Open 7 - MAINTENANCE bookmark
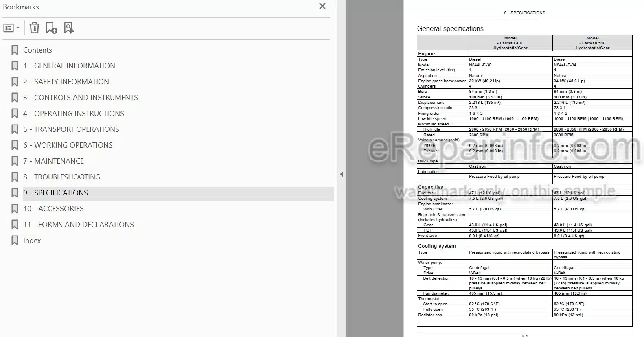Viewport: 644px width, 337px height. tap(53, 161)
